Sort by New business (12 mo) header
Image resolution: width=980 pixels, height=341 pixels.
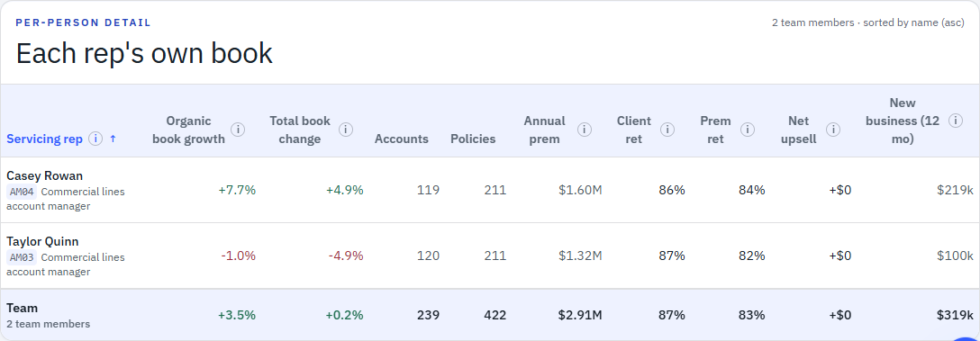click(x=903, y=121)
